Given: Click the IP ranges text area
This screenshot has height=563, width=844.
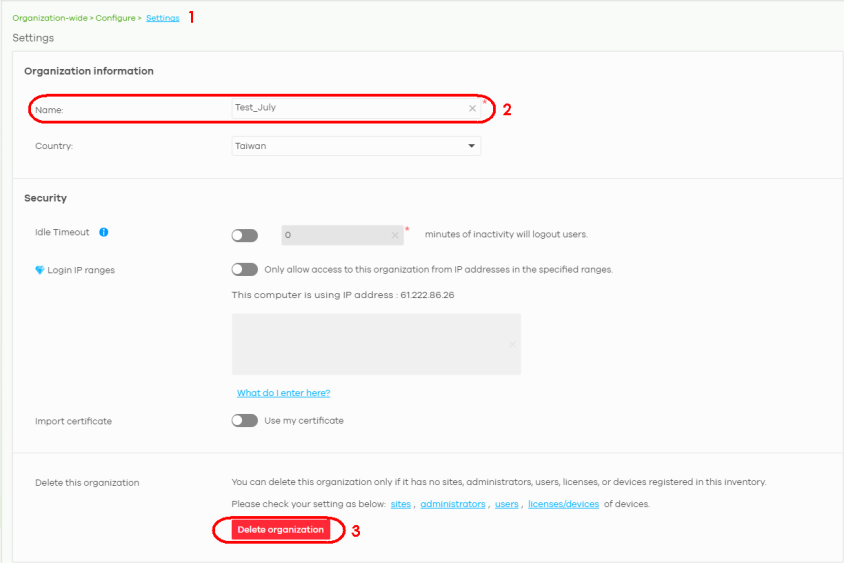Looking at the screenshot, I should (375, 344).
